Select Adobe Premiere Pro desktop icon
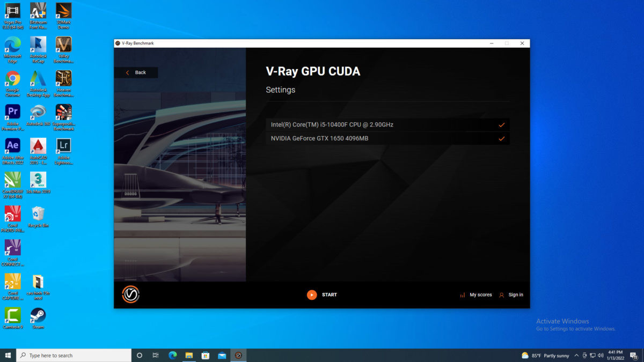The height and width of the screenshot is (362, 644). (13, 117)
